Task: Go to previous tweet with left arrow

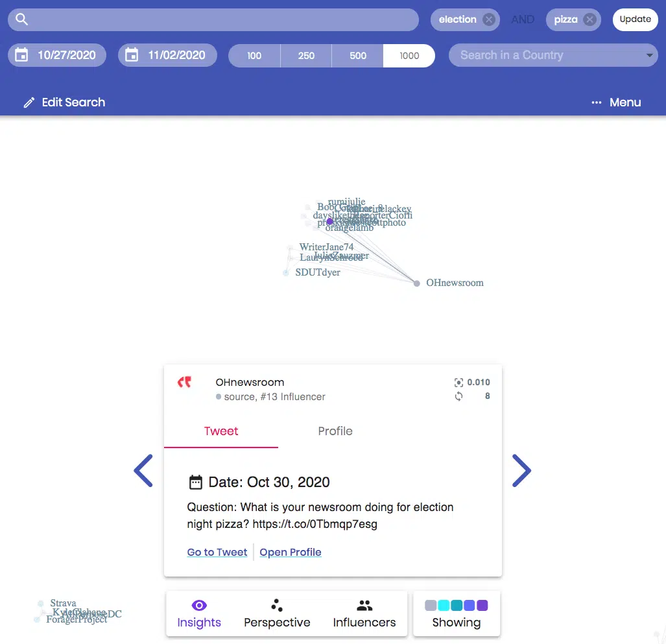Action: coord(143,471)
